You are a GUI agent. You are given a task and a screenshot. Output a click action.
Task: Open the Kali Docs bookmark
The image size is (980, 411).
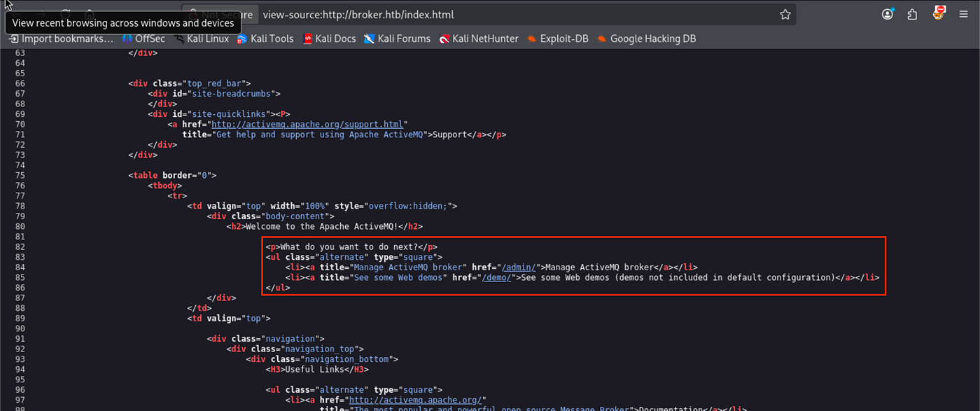[329, 39]
